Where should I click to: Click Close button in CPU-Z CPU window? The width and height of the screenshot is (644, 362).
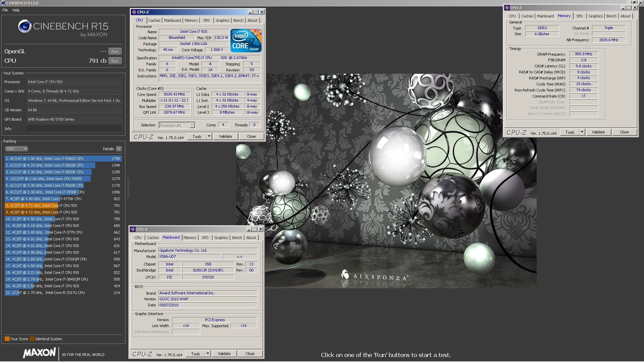pyautogui.click(x=251, y=137)
